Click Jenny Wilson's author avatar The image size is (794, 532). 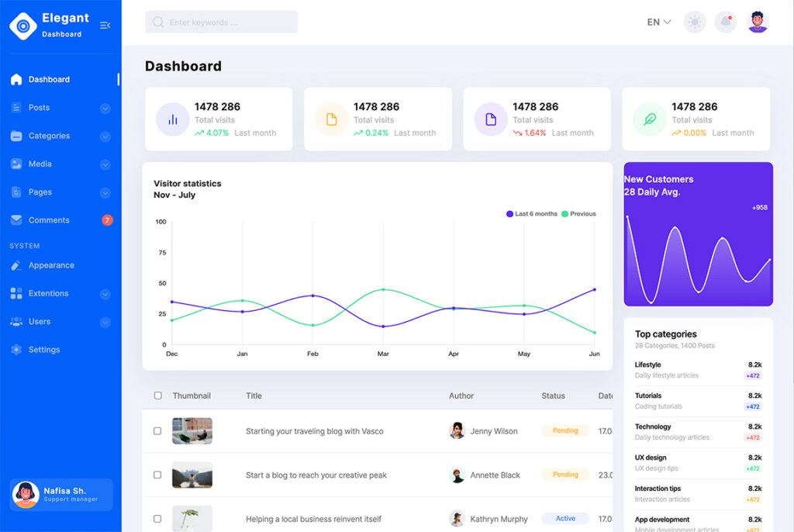[x=457, y=430]
